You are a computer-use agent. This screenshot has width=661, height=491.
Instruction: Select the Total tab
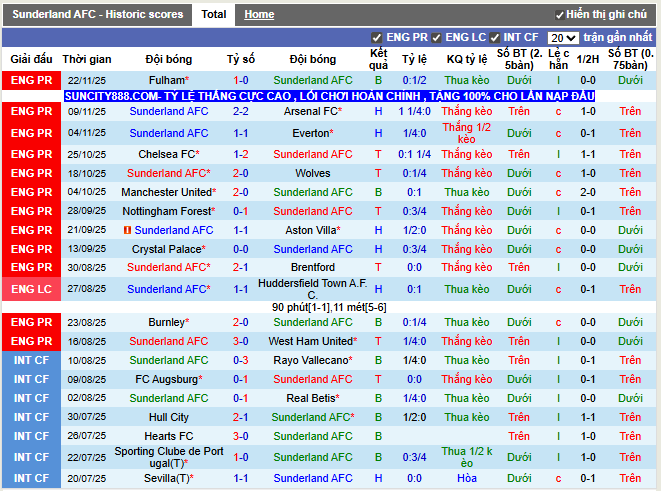(213, 14)
